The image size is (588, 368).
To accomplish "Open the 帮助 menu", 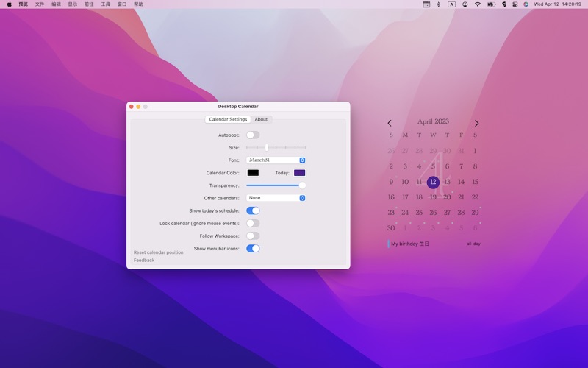I will pos(138,4).
